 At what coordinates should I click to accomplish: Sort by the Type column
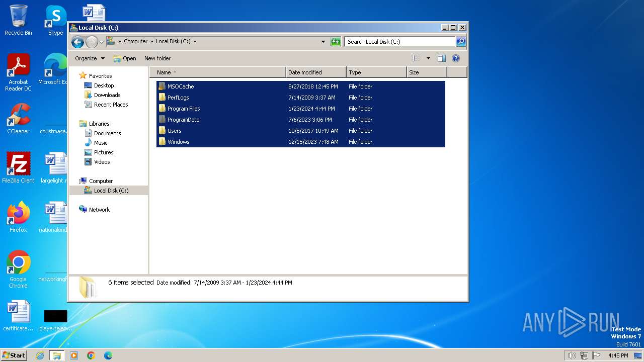(x=376, y=72)
